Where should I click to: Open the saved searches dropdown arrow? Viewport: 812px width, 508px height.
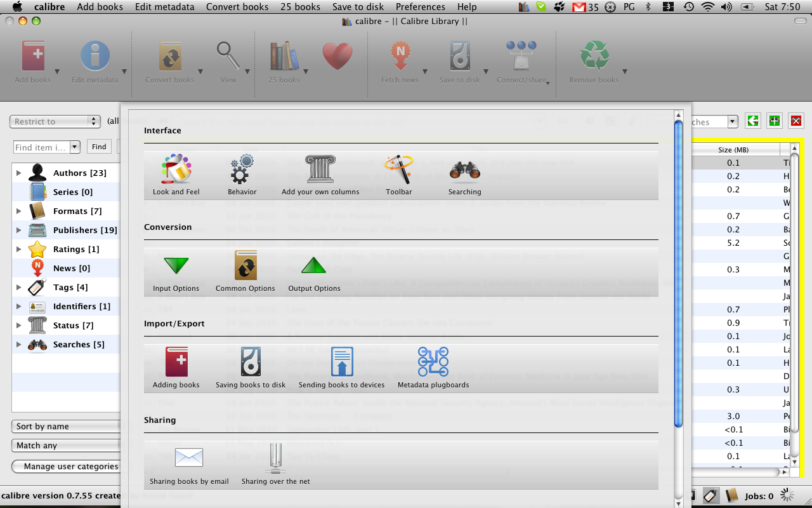[x=733, y=121]
